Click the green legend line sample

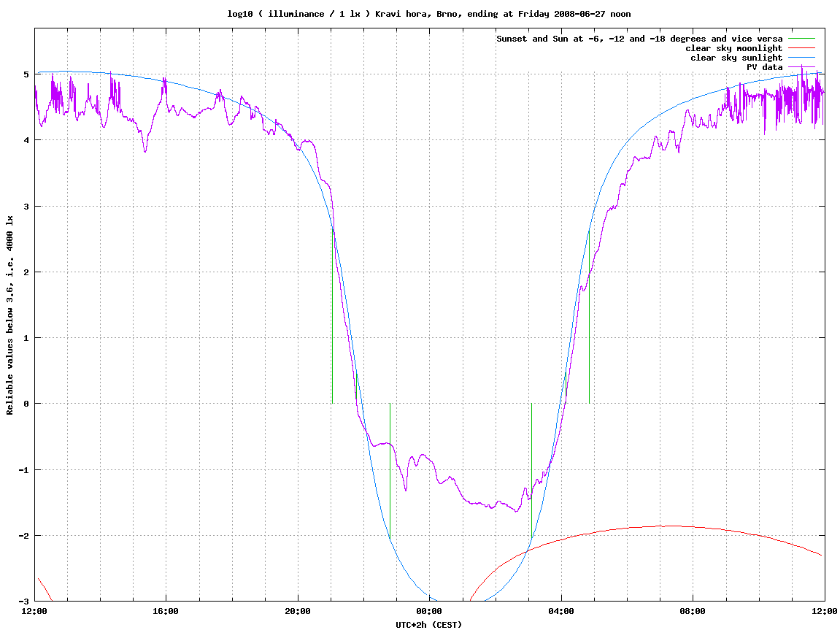[x=801, y=39]
